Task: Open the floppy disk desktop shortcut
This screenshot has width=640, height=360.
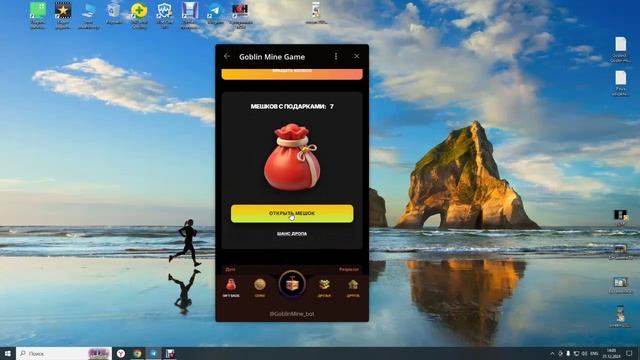Action: pos(189,16)
